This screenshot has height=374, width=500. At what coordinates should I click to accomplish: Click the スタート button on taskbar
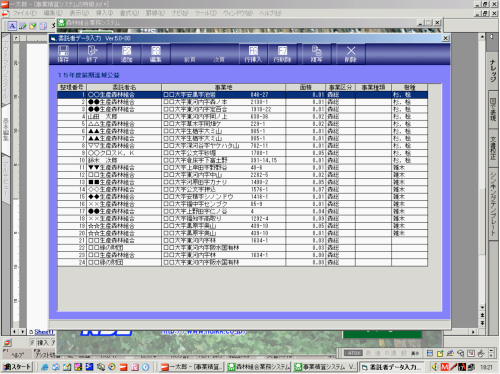pos(17,367)
